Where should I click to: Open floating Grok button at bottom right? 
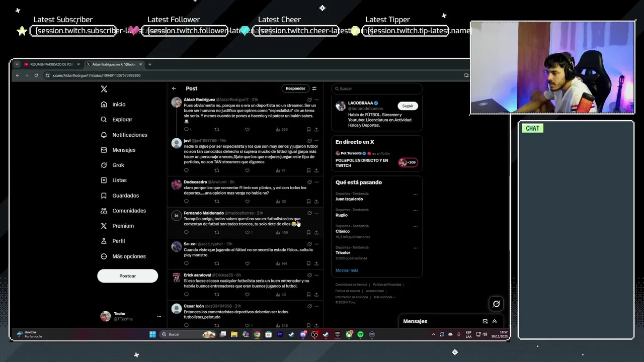(496, 304)
